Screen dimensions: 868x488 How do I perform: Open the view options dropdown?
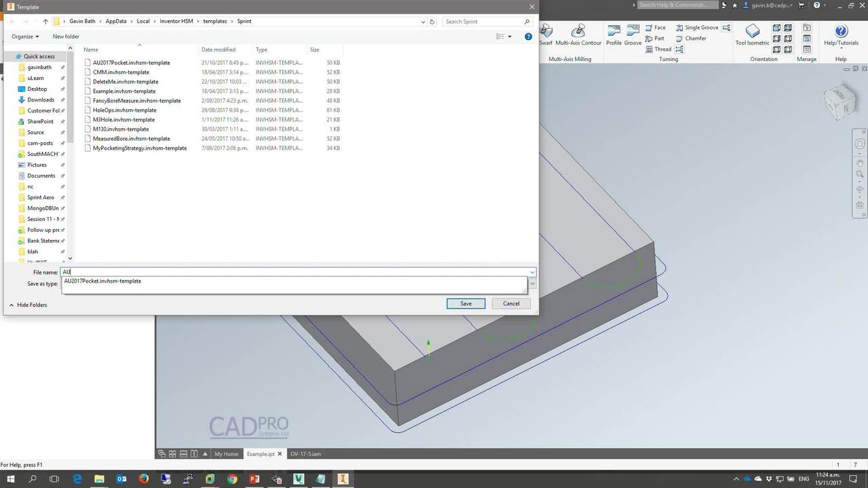(x=510, y=37)
